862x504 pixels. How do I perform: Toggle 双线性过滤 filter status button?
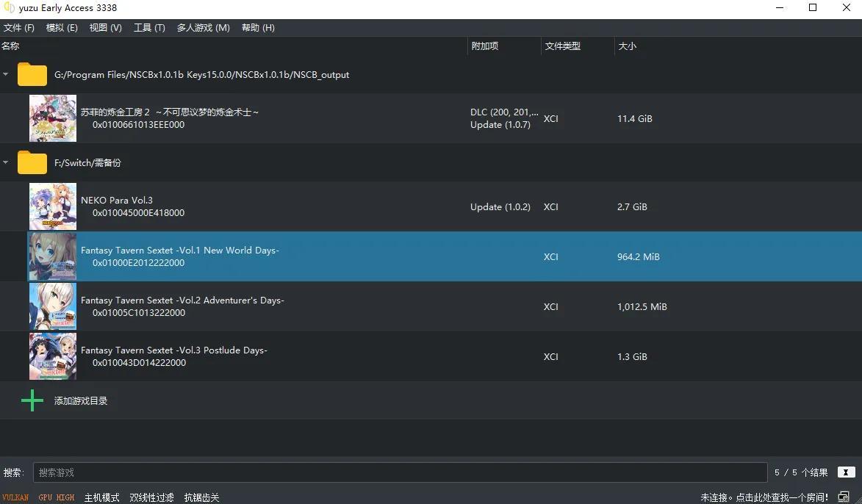pyautogui.click(x=151, y=497)
